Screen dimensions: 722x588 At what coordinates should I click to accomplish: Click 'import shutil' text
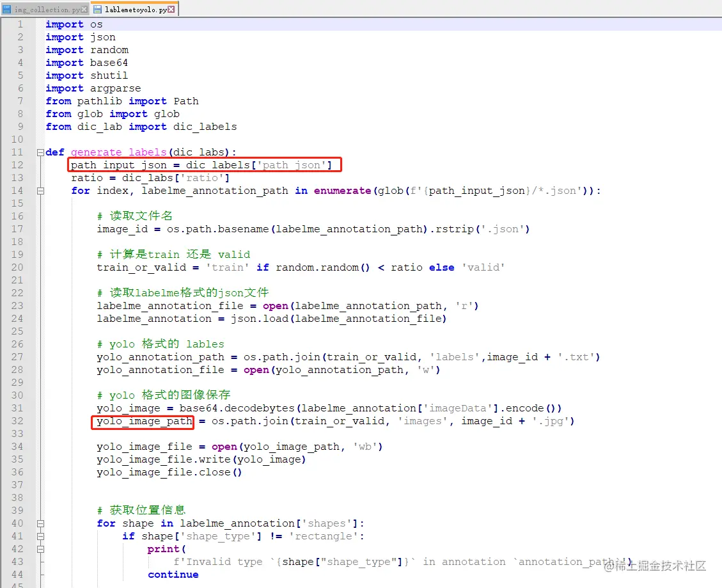pyautogui.click(x=87, y=75)
